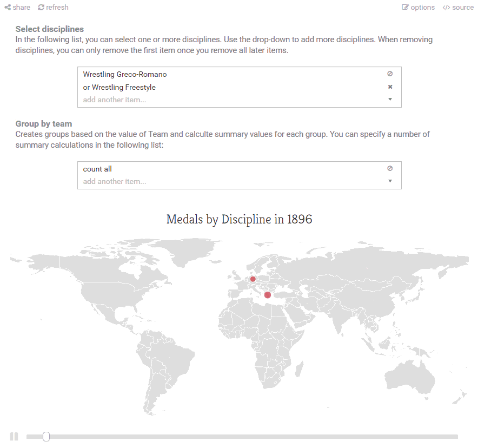
Task: Click the 'options' link text
Action: (x=422, y=8)
